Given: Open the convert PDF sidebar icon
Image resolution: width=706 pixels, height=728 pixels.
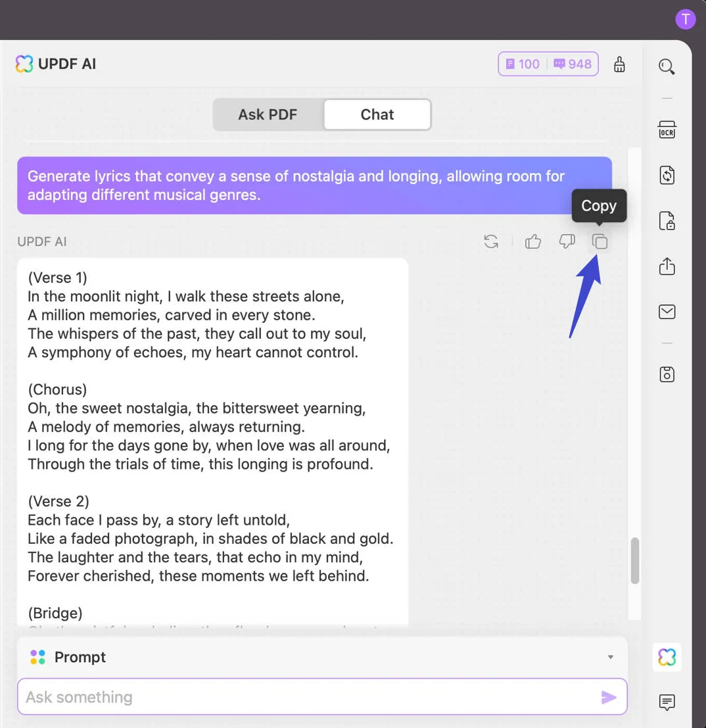Looking at the screenshot, I should click(667, 175).
